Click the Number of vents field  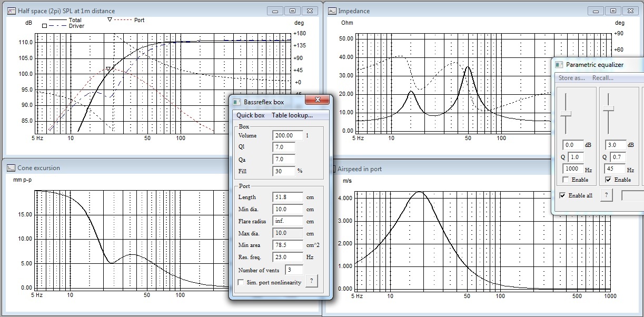point(294,270)
